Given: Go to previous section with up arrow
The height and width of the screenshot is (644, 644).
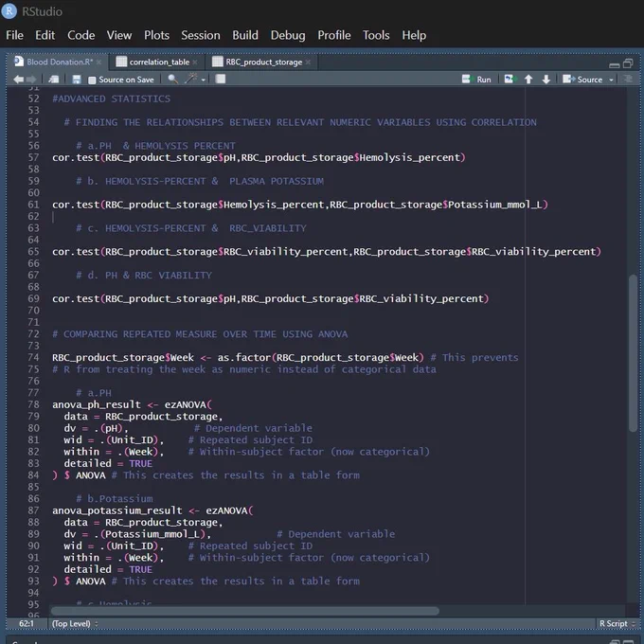Looking at the screenshot, I should tap(528, 80).
